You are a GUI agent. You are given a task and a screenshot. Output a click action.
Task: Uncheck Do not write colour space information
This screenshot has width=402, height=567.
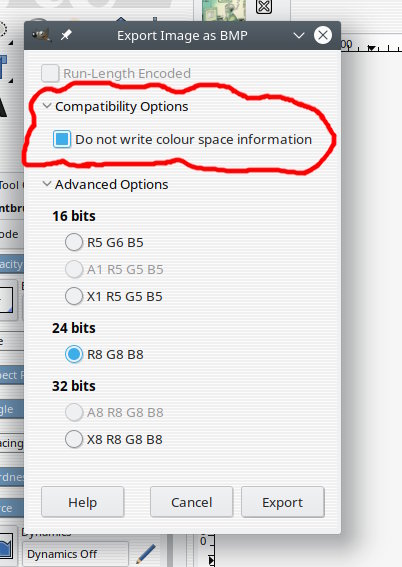coord(62,139)
